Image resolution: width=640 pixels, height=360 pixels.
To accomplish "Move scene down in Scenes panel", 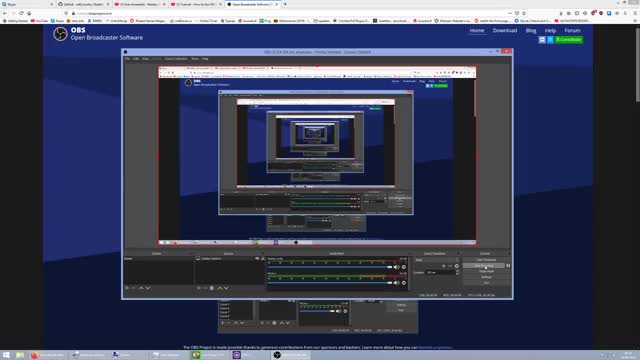I will tap(148, 288).
